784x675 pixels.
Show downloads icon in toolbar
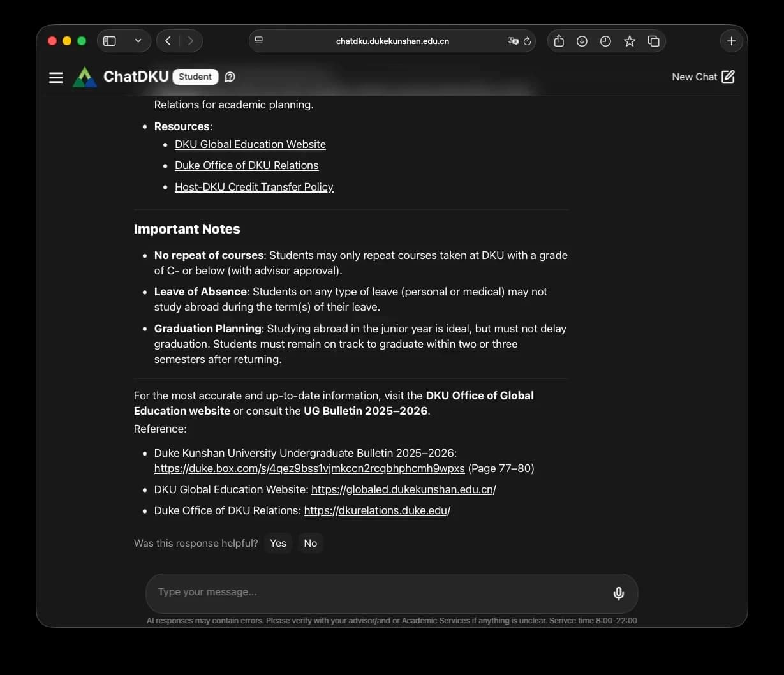pos(582,41)
